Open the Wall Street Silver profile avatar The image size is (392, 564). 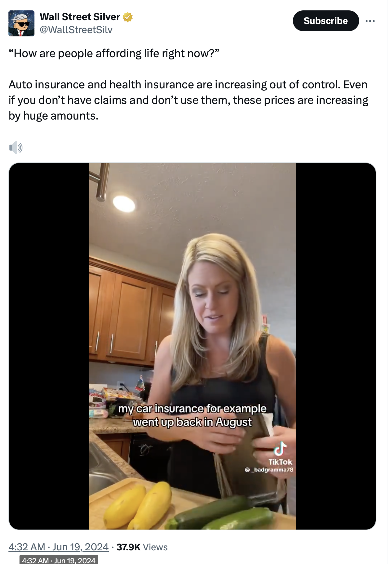pyautogui.click(x=21, y=23)
